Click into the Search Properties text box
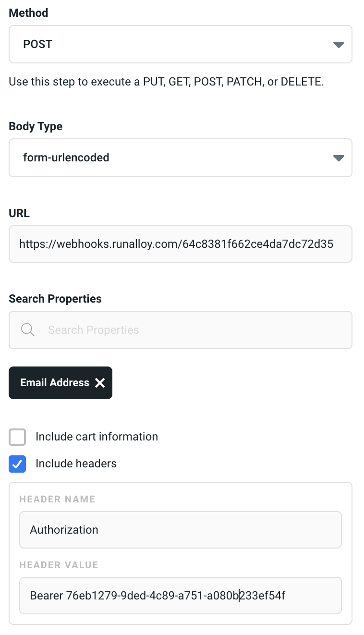Screen dimensions: 364x635 (192, 330)
